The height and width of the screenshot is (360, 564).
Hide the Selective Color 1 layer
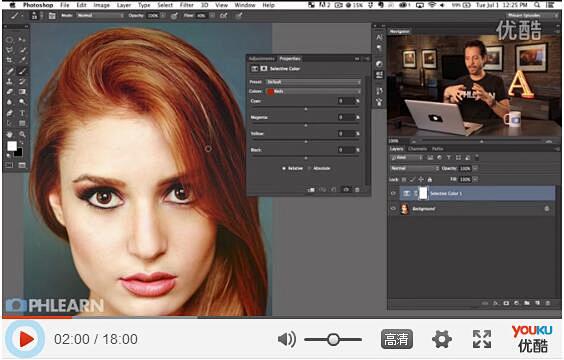393,193
